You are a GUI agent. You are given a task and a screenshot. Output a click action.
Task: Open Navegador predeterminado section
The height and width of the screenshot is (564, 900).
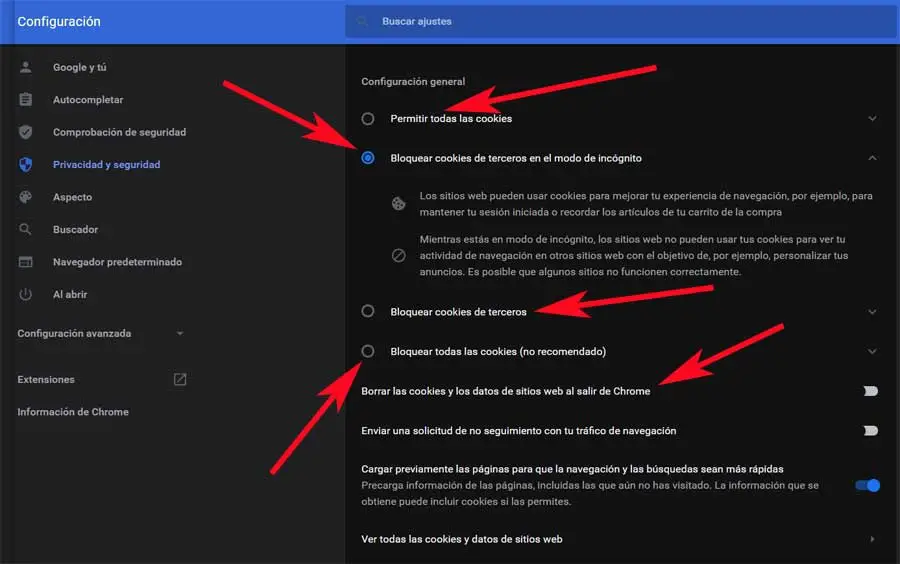coord(117,262)
